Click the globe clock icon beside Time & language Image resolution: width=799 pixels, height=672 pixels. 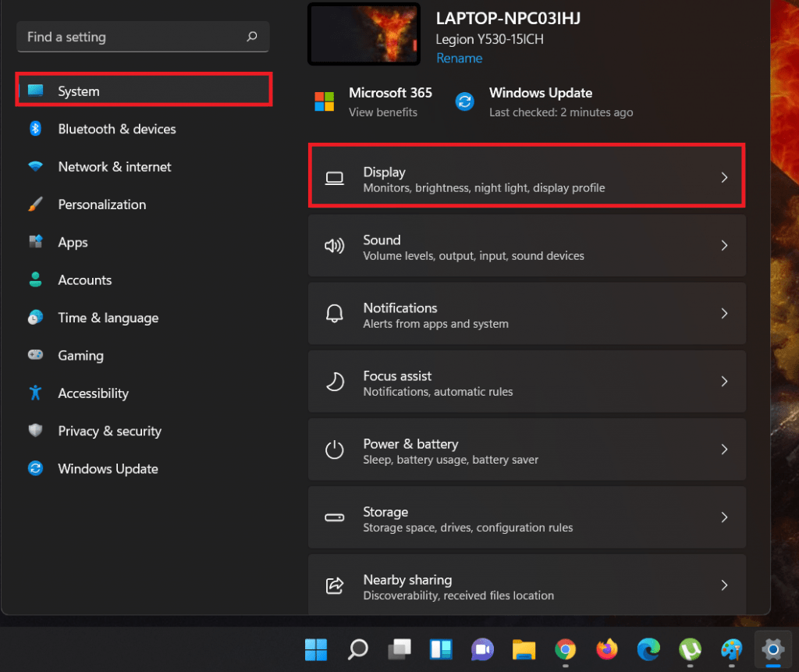pos(35,317)
